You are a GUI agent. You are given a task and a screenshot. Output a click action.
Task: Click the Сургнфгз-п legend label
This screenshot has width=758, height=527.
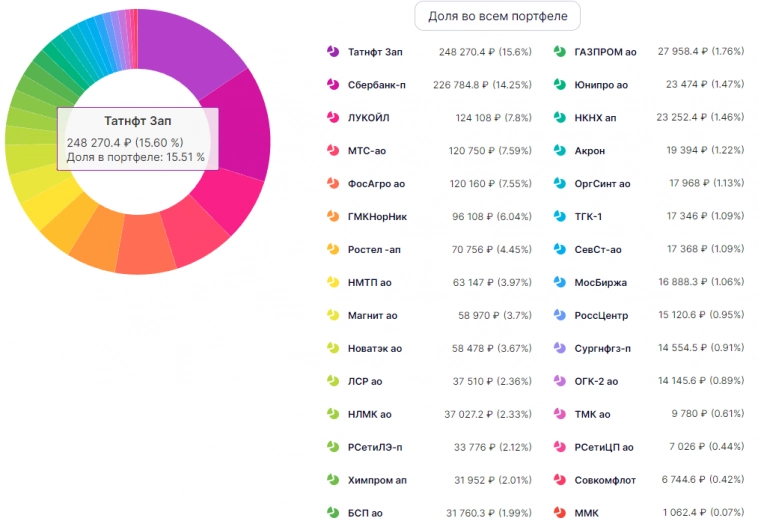(602, 348)
